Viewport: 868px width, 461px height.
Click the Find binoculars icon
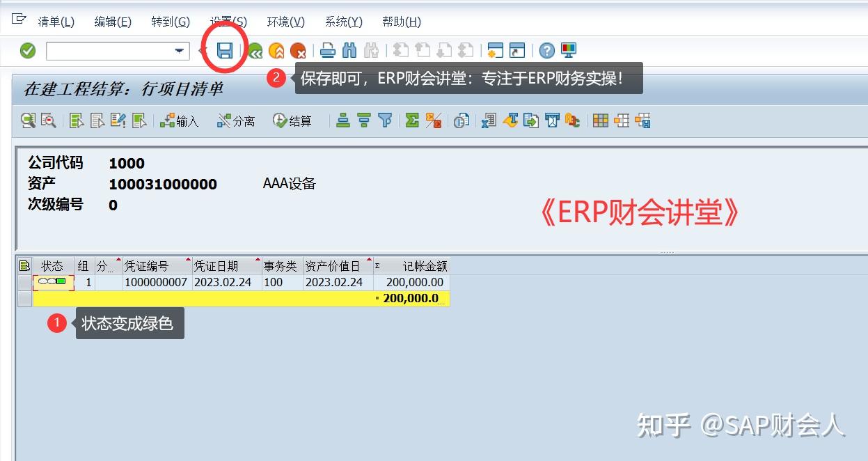[x=350, y=50]
